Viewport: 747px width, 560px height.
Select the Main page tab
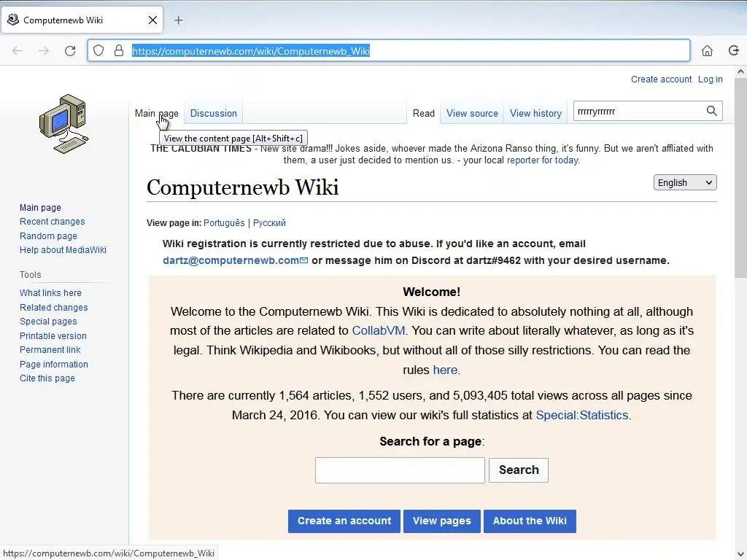pos(157,113)
